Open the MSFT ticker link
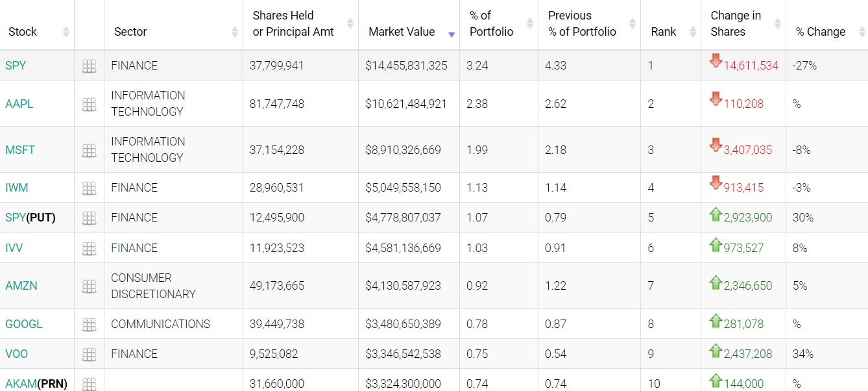 click(x=20, y=150)
